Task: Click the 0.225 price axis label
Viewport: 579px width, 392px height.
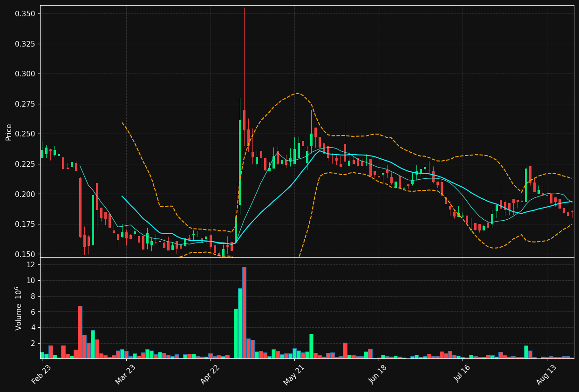Action: (25, 164)
